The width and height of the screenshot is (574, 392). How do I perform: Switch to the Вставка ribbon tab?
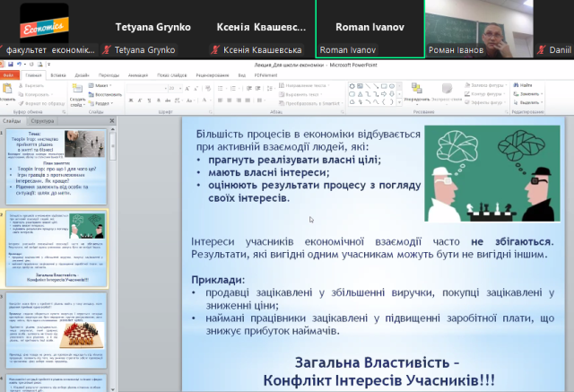pos(58,75)
